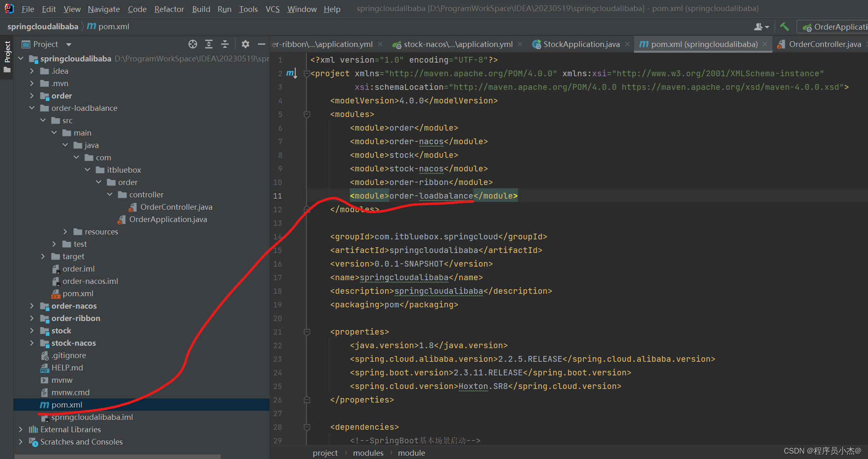Click the Expand All icon in Project panel
This screenshot has height=459, width=868.
coord(209,44)
